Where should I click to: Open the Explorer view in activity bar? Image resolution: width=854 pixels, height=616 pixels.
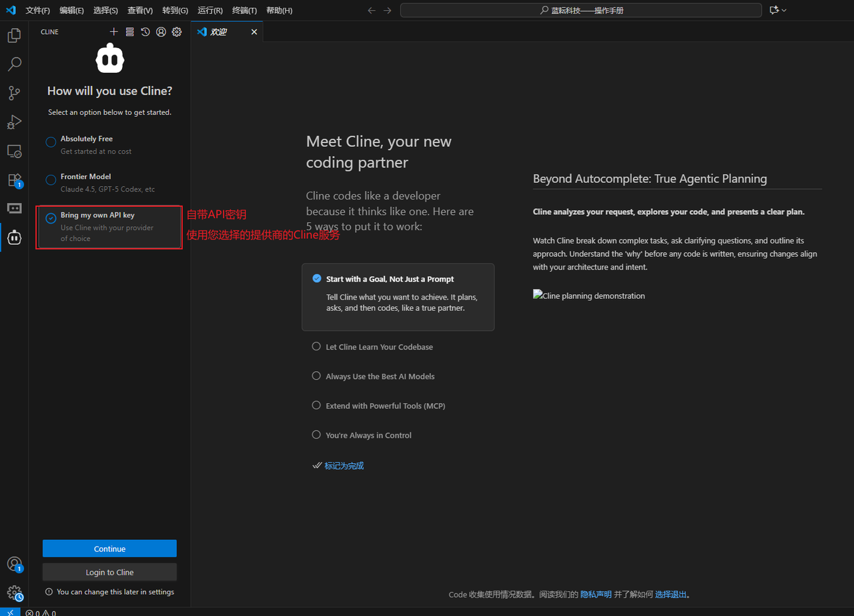14,35
